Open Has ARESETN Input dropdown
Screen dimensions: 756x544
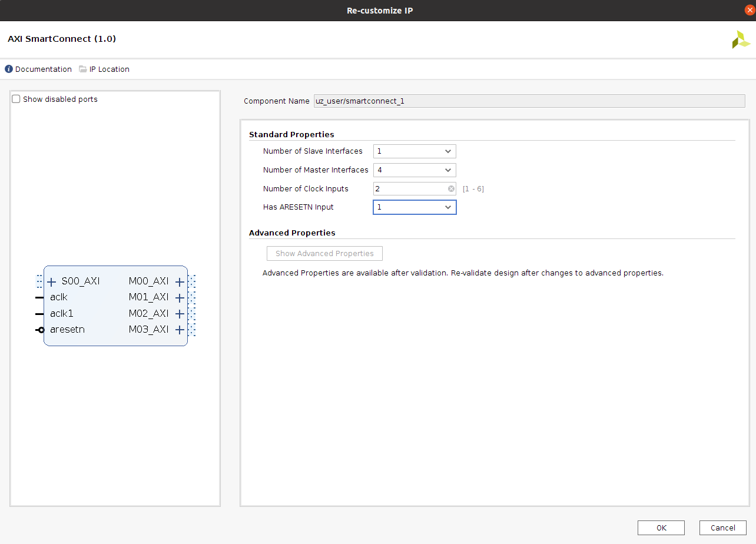click(415, 207)
